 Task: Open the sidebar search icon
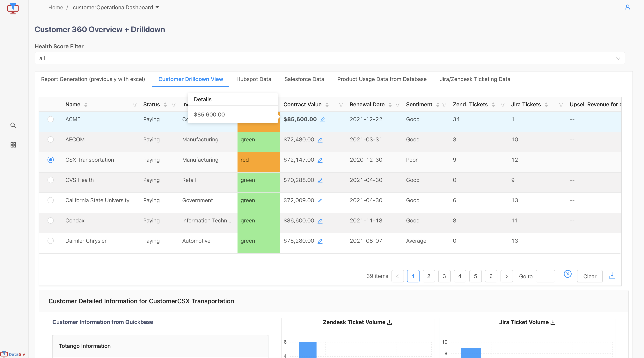(x=13, y=125)
